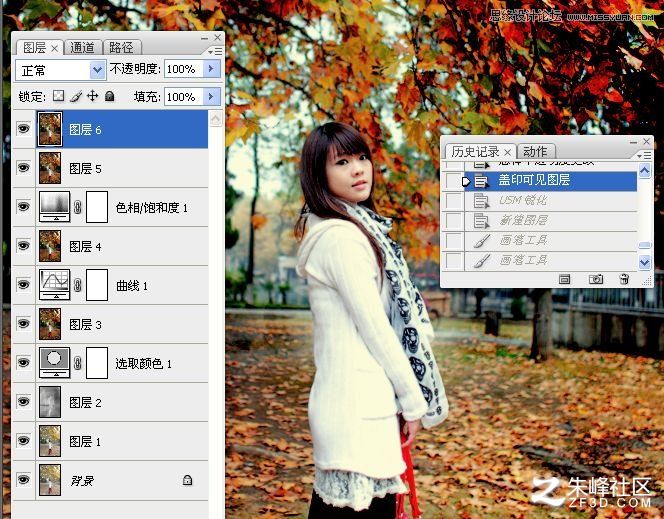Click the 不透明度 100% input field

pyautogui.click(x=184, y=69)
